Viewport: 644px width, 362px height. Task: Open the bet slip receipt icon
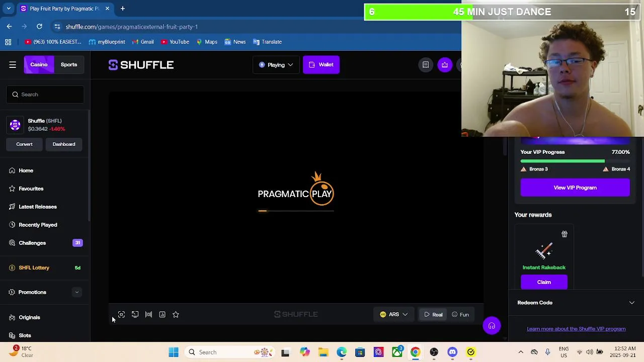426,65
